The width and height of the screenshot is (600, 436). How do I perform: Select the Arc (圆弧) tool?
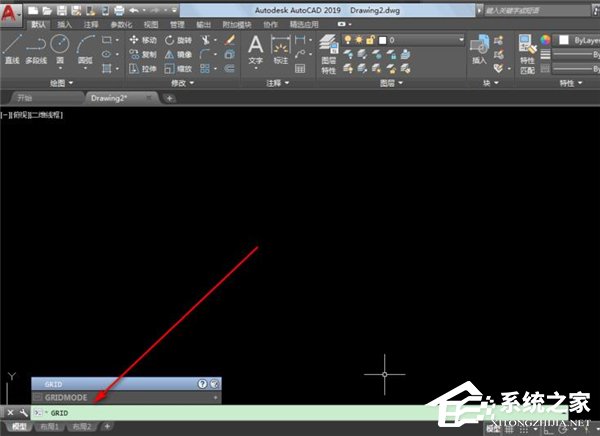[85, 49]
